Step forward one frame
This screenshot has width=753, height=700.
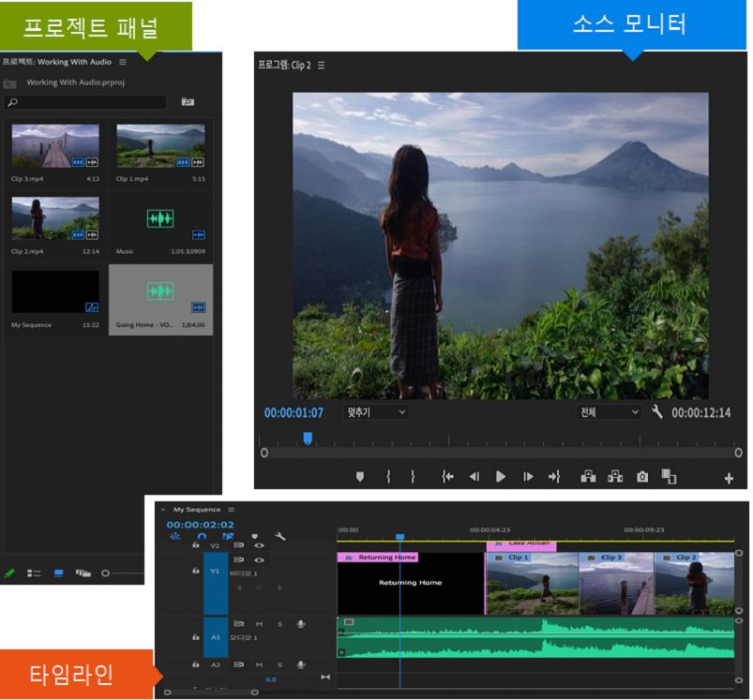(x=528, y=476)
